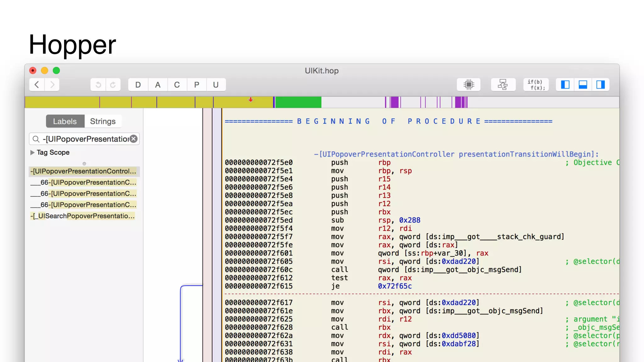Expand the Tag Scope disclosure triangle
This screenshot has width=644, height=362.
(32, 152)
